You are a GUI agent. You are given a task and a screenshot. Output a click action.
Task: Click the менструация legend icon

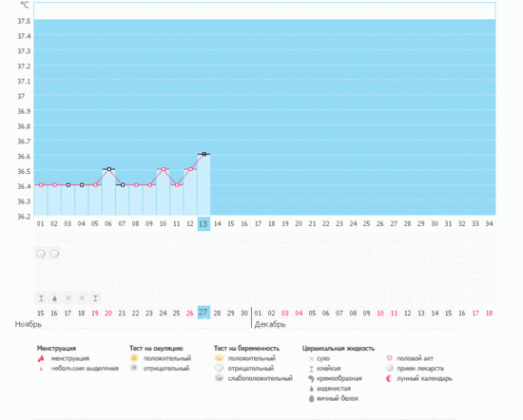coord(41,358)
